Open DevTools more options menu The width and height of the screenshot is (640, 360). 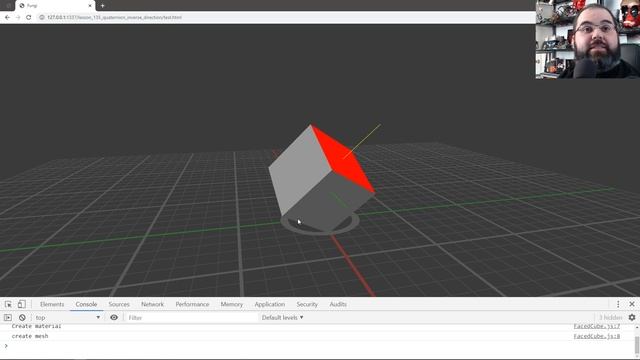(618, 304)
